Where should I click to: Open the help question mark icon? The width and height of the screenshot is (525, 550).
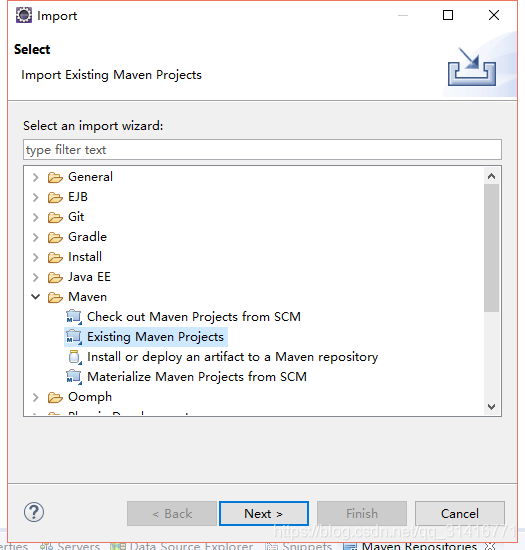point(34,512)
